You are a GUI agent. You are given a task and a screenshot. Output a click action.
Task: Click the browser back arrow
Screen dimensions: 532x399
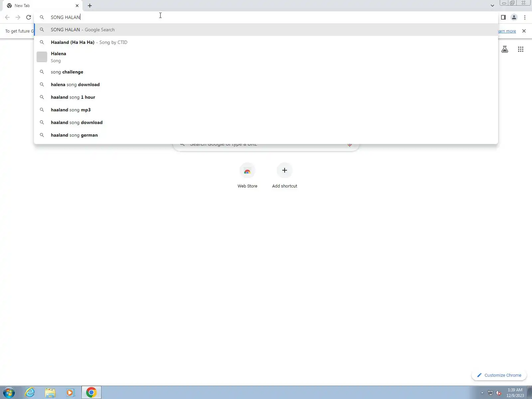click(x=7, y=17)
